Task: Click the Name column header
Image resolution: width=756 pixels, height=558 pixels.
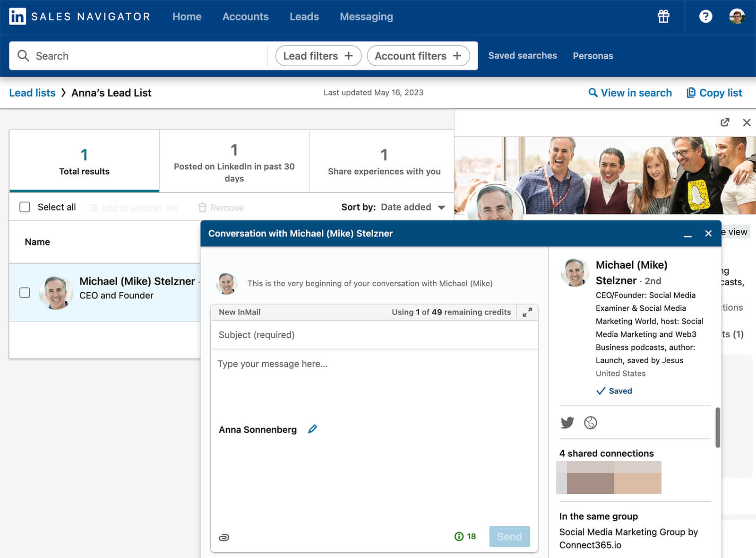Action: tap(37, 242)
